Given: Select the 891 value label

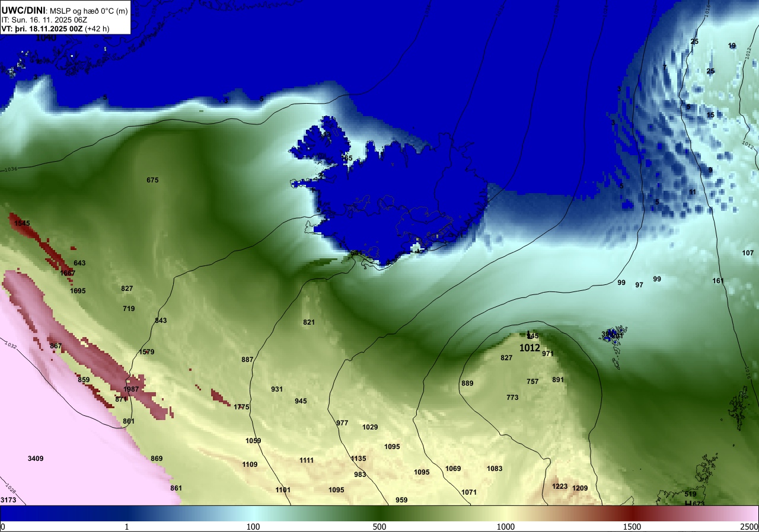Looking at the screenshot, I should click(x=558, y=380).
